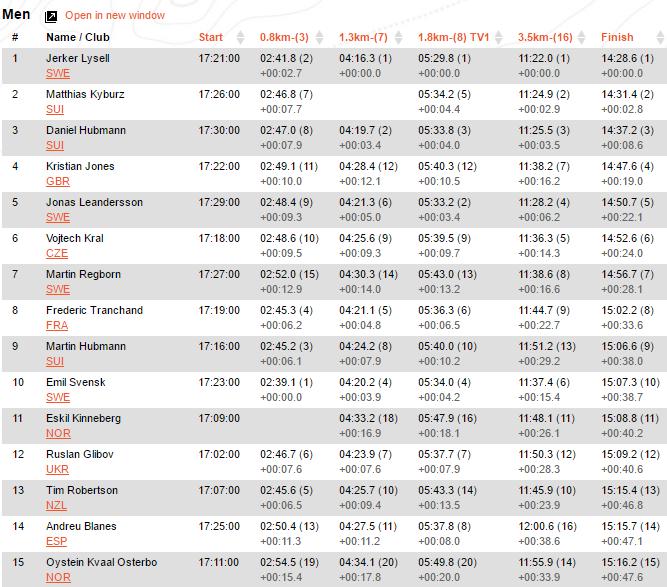
Task: Click the 1.8km-(8) TV1 sort arrows icon
Action: coord(499,37)
